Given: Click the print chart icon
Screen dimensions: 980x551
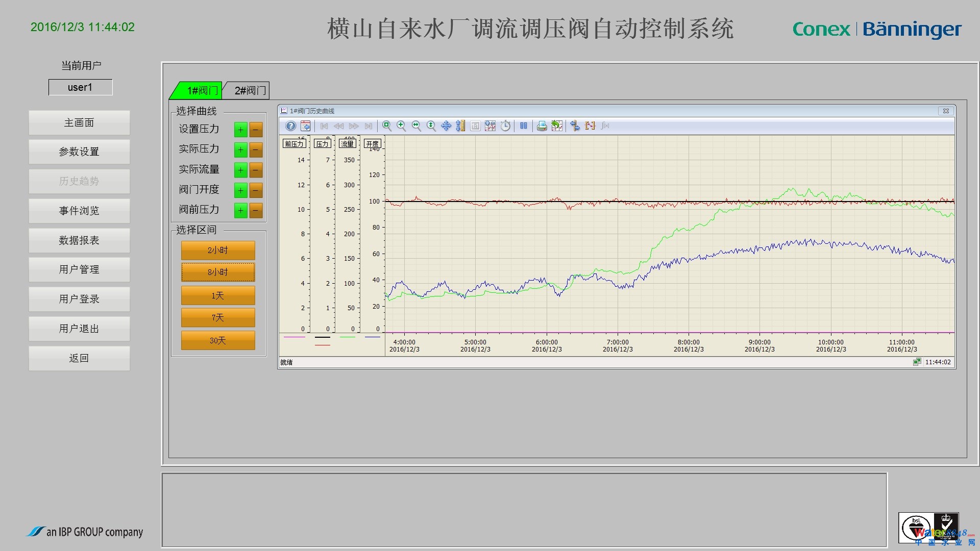Looking at the screenshot, I should [x=542, y=126].
